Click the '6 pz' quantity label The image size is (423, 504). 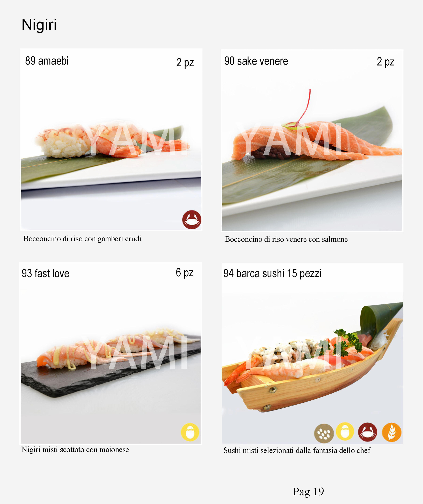click(x=185, y=273)
